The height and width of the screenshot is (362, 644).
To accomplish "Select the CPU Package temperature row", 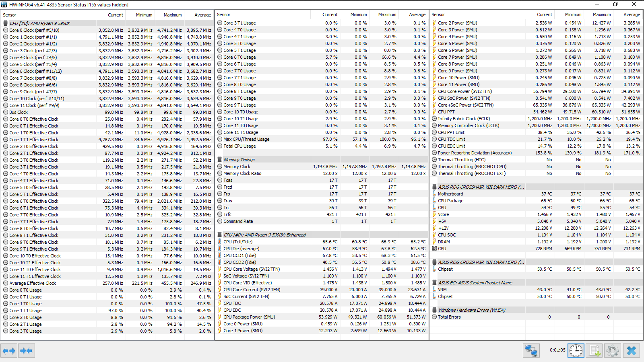I will coord(536,201).
